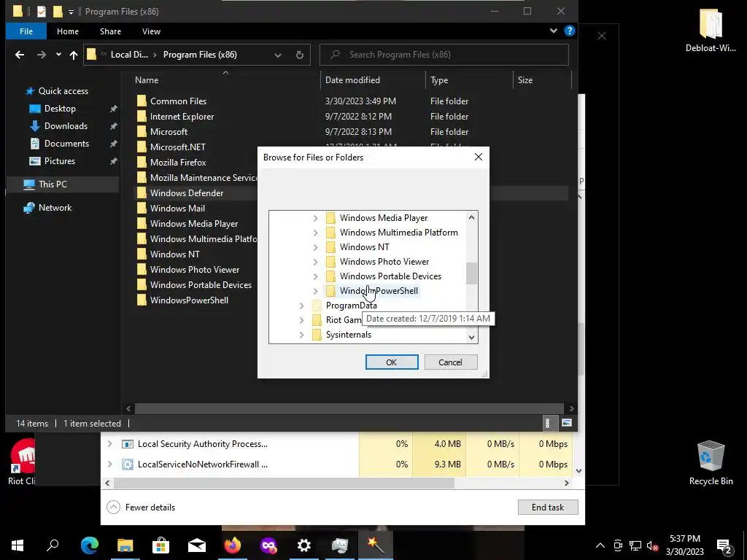Viewport: 747px width, 560px height.
Task: Click the wand app icon in the taskbar
Action: tap(376, 545)
